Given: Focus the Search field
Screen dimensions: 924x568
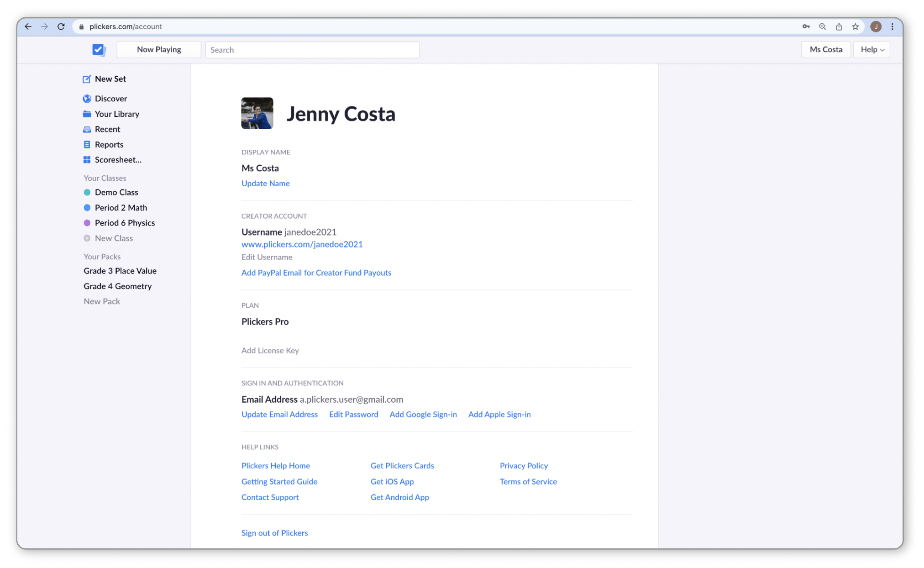Looking at the screenshot, I should 312,50.
